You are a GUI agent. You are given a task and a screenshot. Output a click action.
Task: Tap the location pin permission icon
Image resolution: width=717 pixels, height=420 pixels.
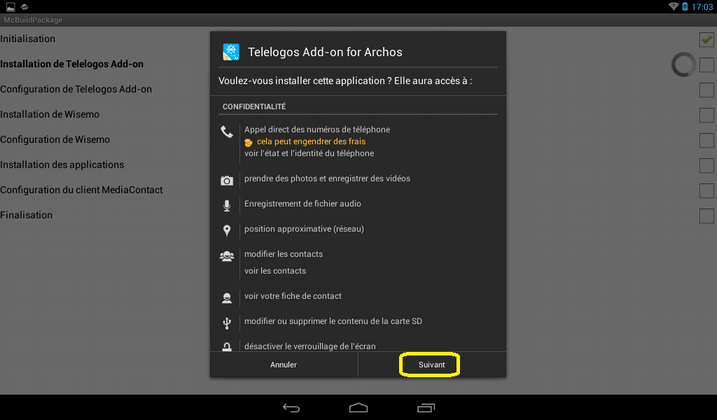coord(226,231)
